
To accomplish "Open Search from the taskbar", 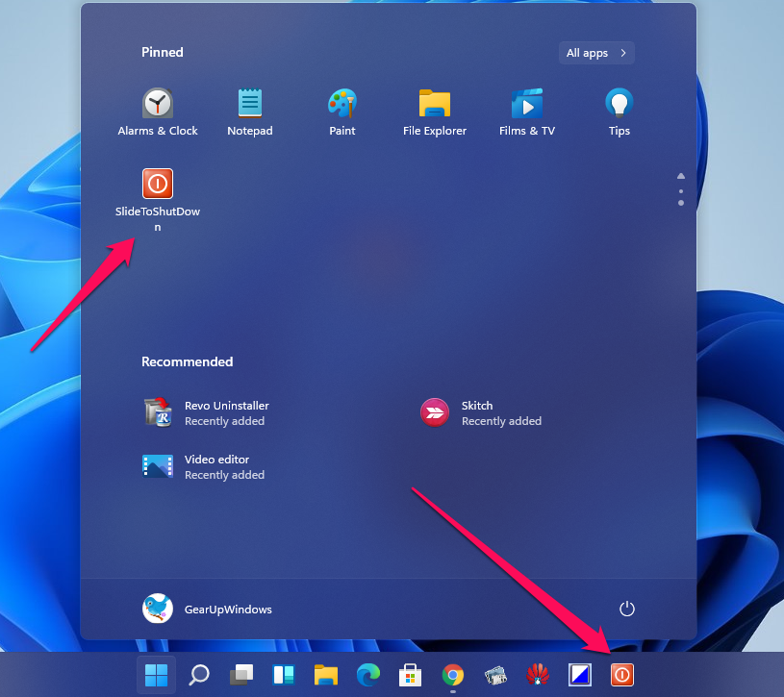I will click(x=199, y=675).
